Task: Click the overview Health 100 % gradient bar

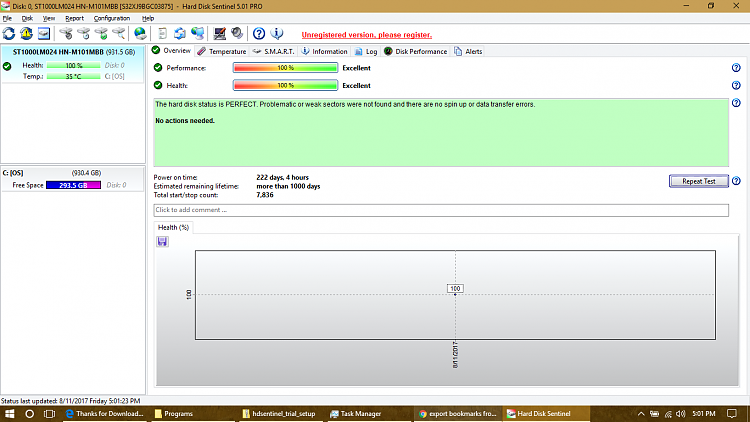Action: 286,86
